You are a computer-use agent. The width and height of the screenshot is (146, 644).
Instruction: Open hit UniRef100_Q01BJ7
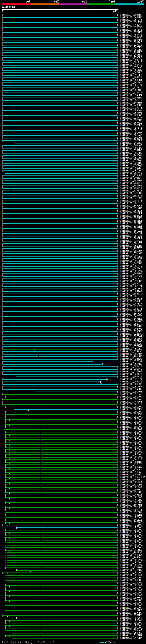pyautogui.click(x=131, y=404)
